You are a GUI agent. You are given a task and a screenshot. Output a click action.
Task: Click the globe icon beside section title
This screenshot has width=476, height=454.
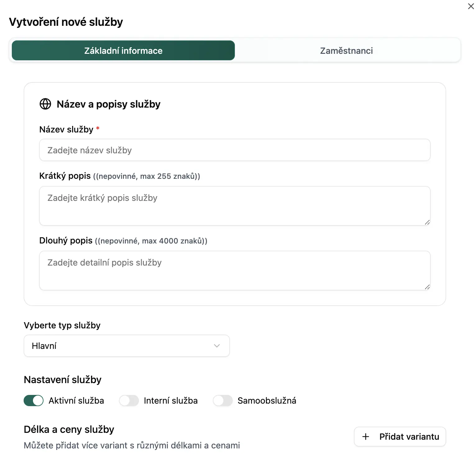45,104
